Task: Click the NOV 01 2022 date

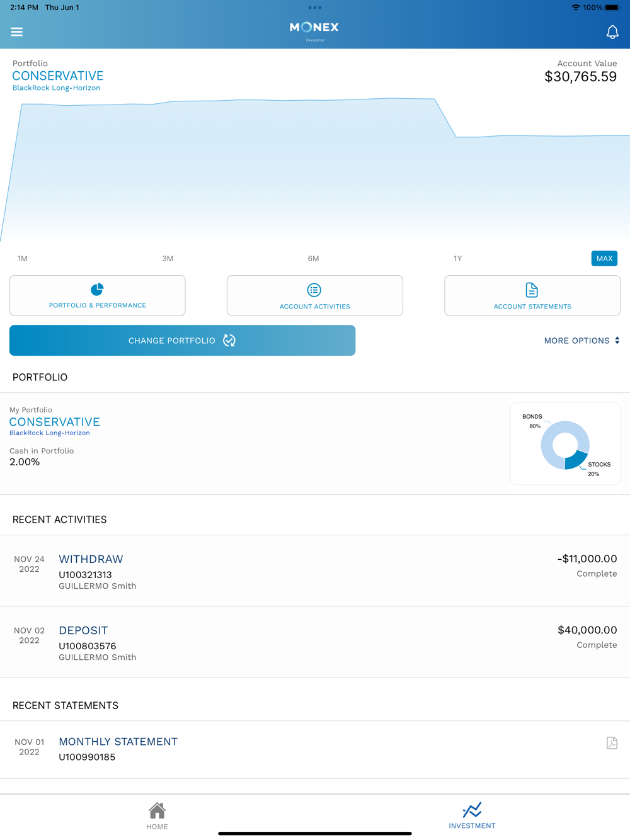Action: 29,747
